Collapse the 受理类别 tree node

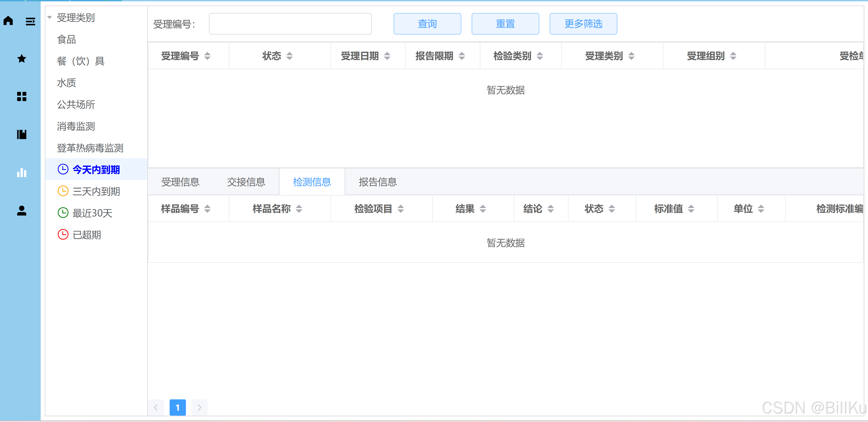pyautogui.click(x=50, y=17)
